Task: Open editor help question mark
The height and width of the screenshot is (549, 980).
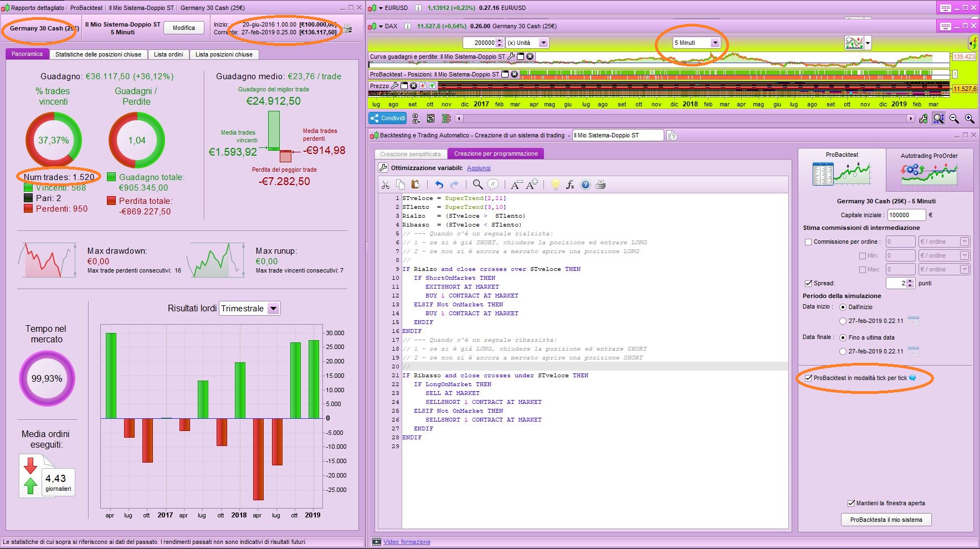Action: click(x=585, y=185)
